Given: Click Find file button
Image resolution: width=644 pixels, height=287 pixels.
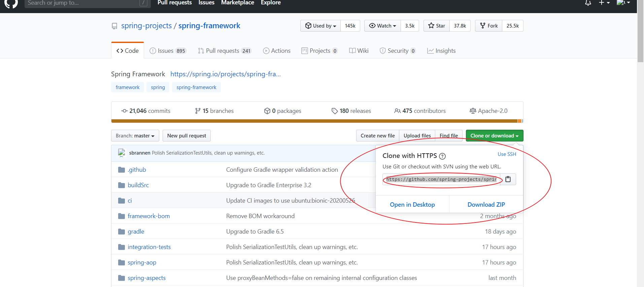Looking at the screenshot, I should (449, 136).
